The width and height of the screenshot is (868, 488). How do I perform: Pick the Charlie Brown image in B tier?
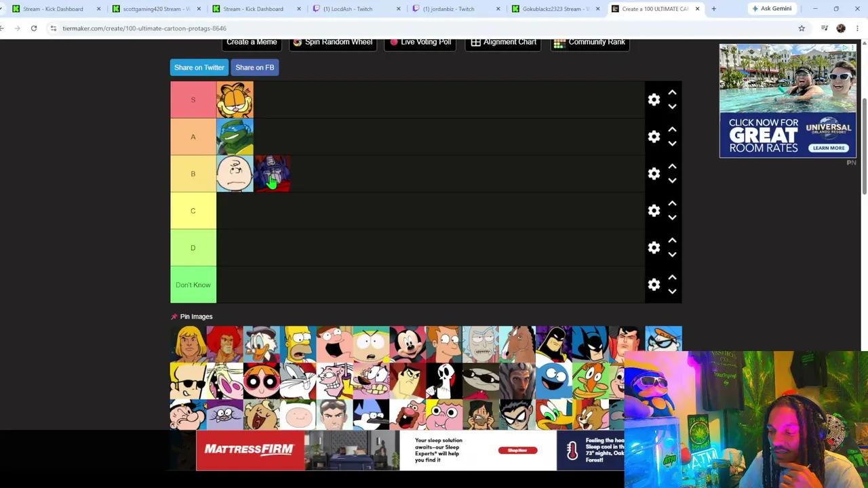(x=235, y=174)
